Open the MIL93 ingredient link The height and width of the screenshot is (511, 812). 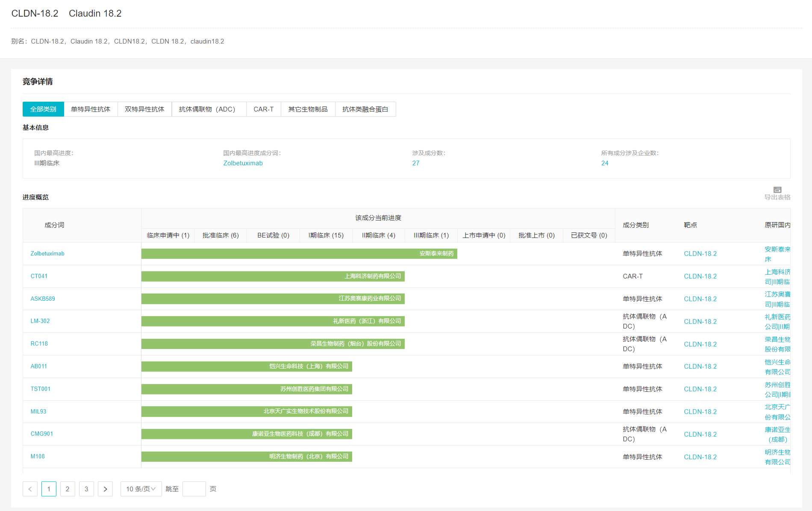(x=38, y=411)
